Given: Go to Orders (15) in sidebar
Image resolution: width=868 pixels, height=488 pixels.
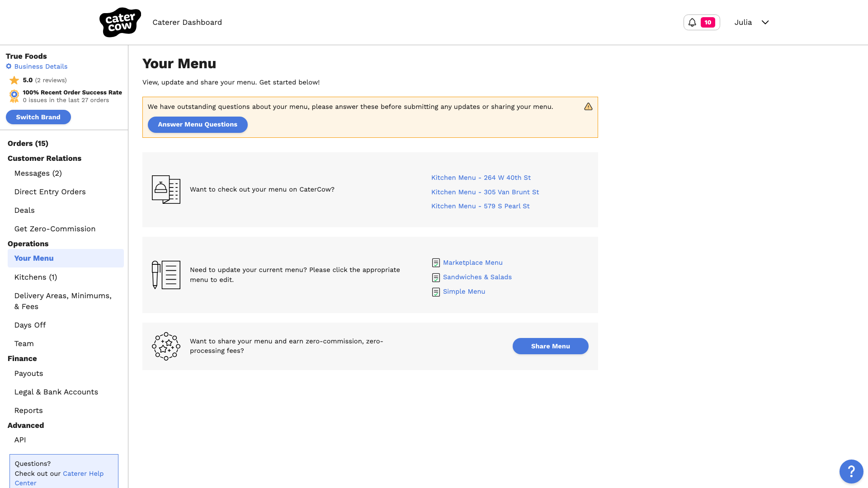Looking at the screenshot, I should [28, 143].
